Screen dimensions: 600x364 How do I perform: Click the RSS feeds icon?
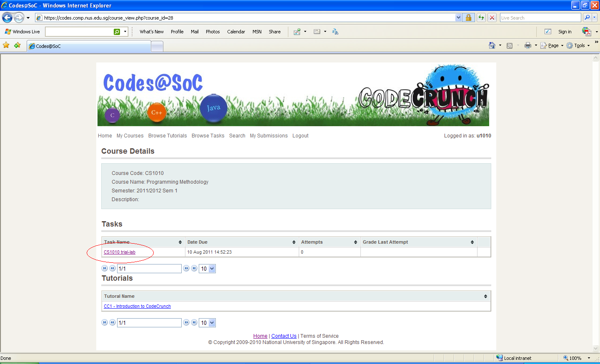[x=510, y=46]
